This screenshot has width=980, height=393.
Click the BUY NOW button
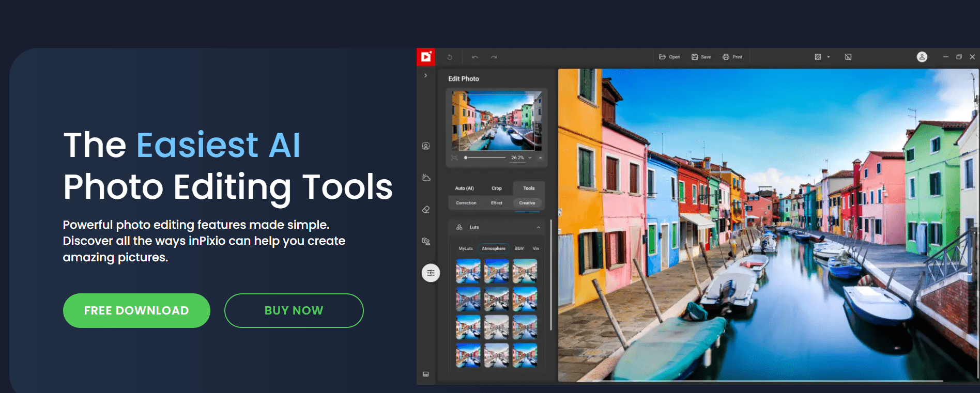coord(294,310)
